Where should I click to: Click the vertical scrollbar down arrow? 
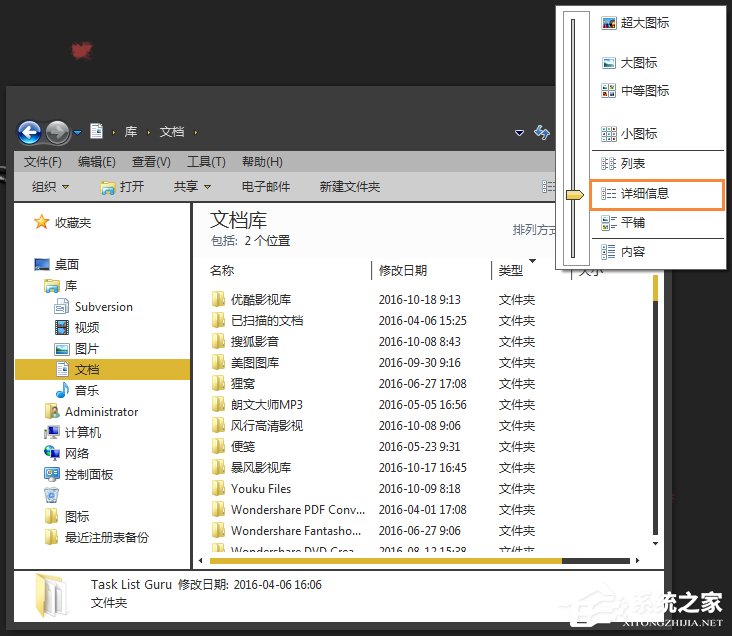click(655, 544)
